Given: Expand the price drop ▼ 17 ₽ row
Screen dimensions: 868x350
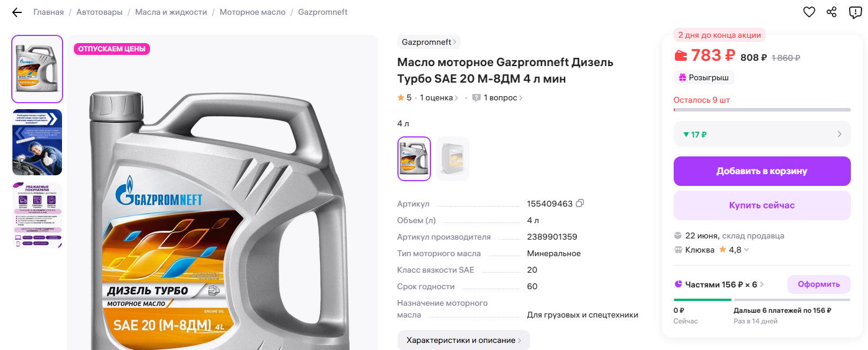Looking at the screenshot, I should pyautogui.click(x=762, y=134).
